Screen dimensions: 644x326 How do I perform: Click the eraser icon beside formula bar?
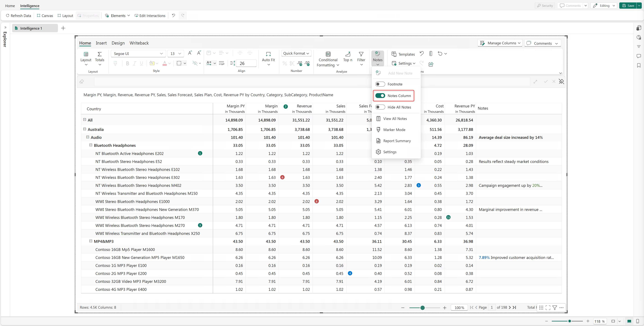[82, 82]
